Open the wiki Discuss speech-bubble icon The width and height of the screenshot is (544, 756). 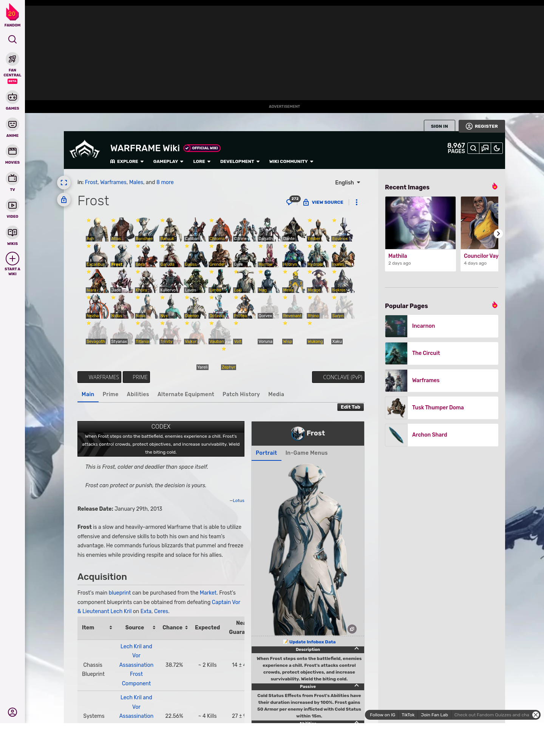click(485, 148)
